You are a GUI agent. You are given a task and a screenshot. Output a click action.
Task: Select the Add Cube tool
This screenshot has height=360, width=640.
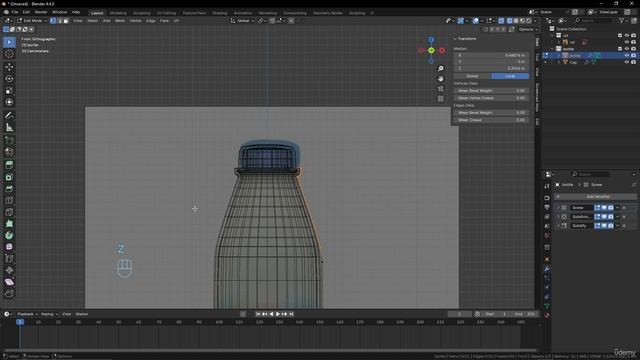point(9,140)
